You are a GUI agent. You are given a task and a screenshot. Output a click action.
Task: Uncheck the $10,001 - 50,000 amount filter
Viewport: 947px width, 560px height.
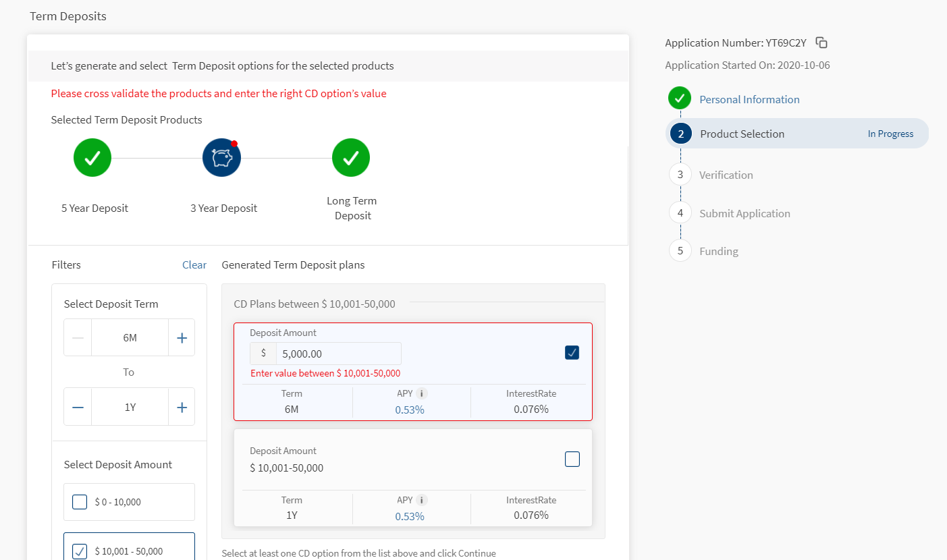click(x=80, y=551)
